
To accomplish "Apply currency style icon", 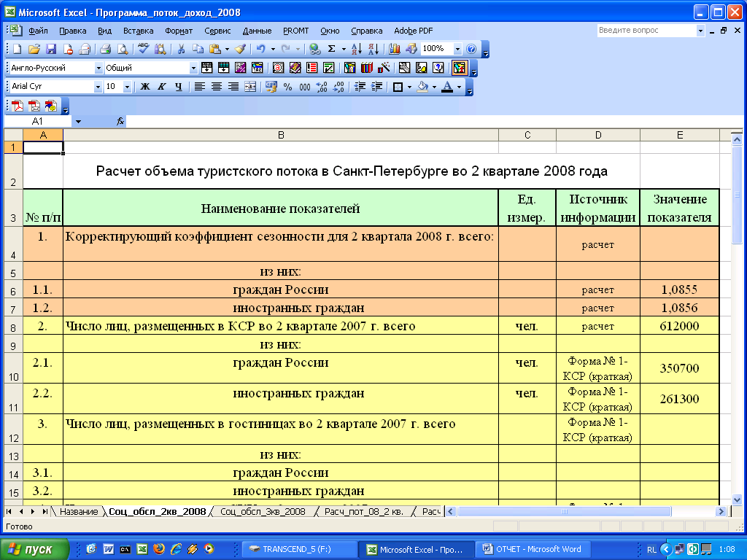I will 271,87.
